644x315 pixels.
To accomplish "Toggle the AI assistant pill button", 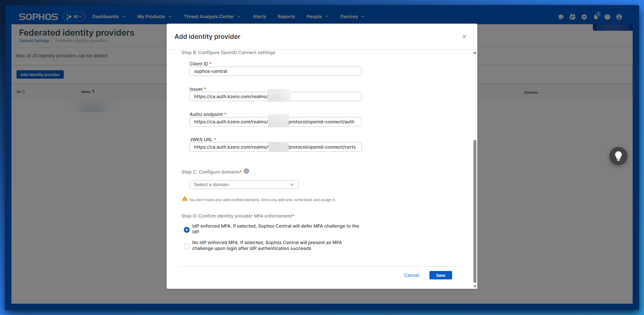I will [74, 17].
